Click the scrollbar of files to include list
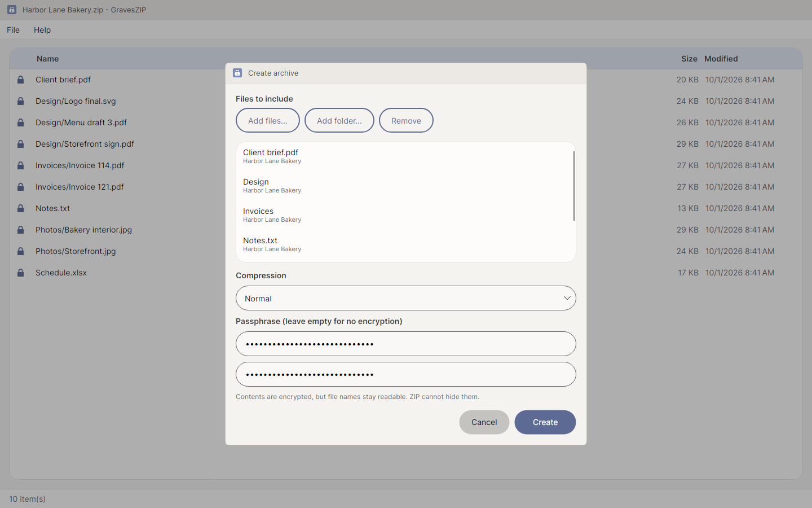812x508 pixels. (574, 186)
